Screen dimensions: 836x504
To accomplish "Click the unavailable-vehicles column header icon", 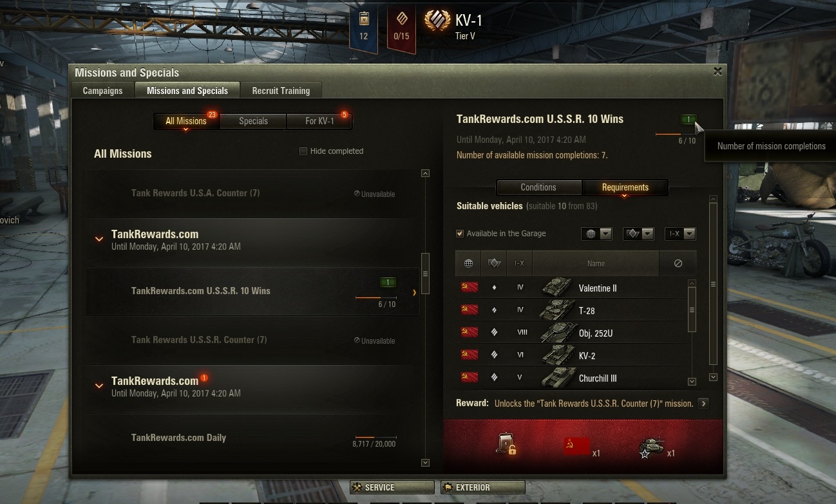I will [678, 263].
